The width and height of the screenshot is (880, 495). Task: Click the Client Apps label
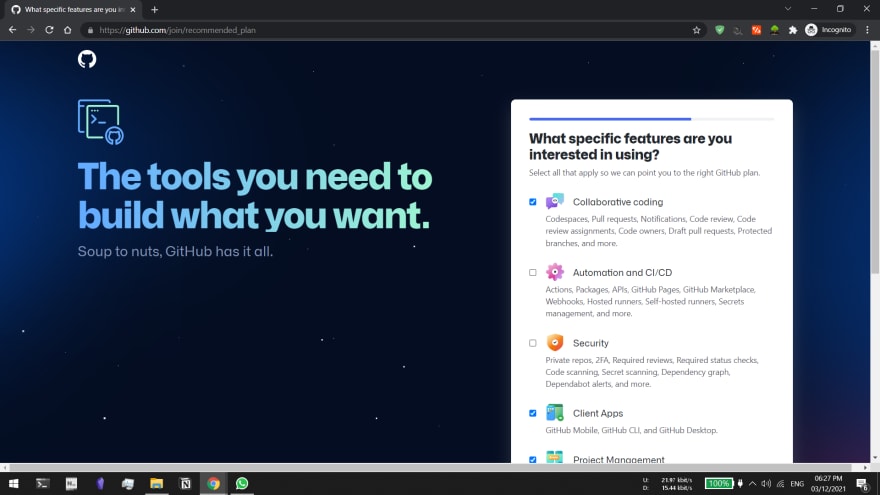pyautogui.click(x=598, y=414)
